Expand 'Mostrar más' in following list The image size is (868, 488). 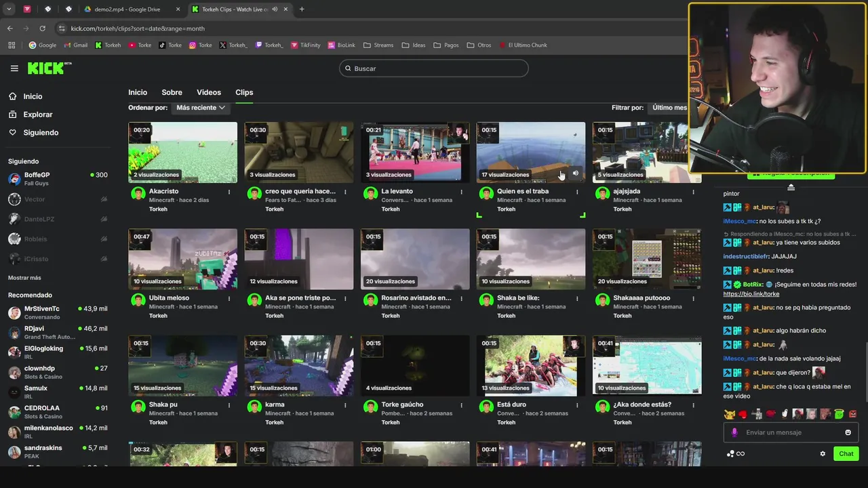pos(24,278)
